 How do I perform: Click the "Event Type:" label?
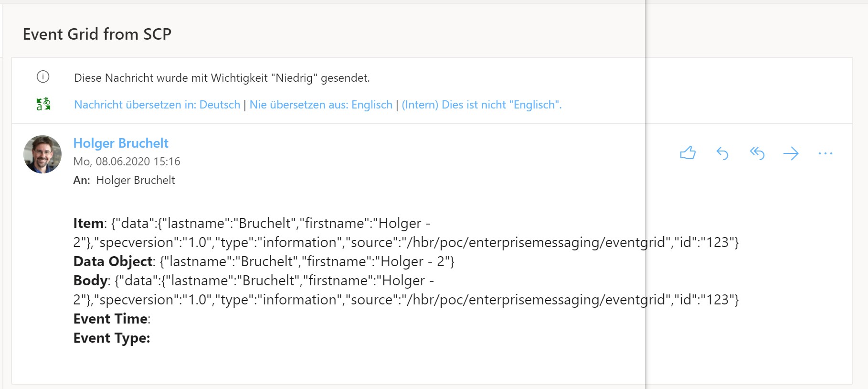tap(112, 338)
